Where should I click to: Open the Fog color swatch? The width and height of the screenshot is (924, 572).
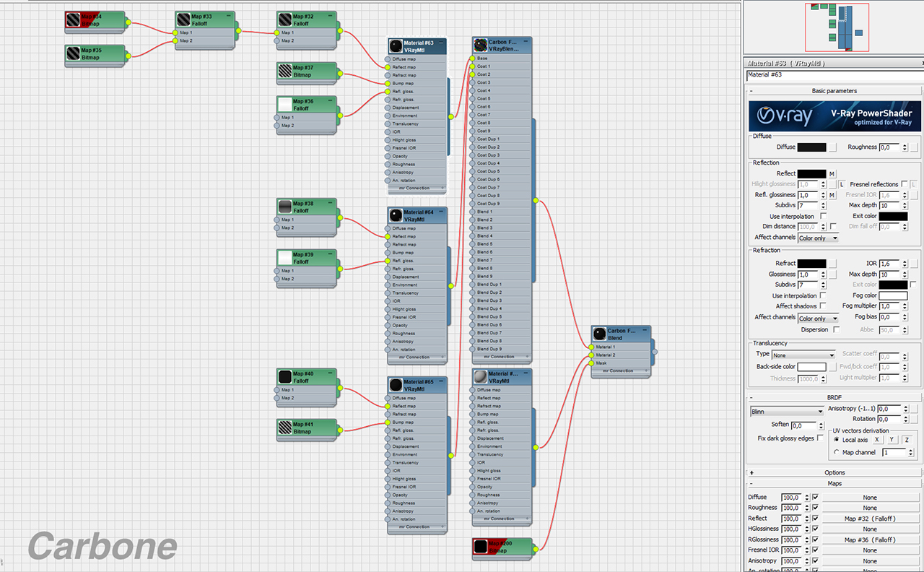coord(894,295)
